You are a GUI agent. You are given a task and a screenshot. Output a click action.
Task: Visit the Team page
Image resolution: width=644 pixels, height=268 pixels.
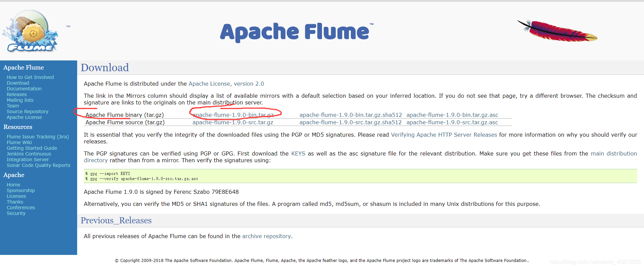(x=13, y=106)
